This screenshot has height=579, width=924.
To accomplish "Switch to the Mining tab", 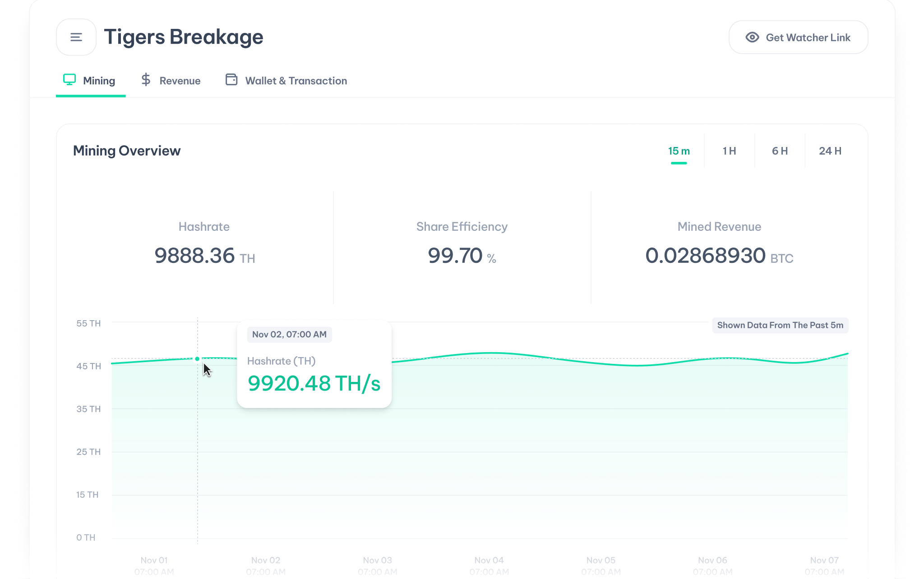I will click(90, 81).
